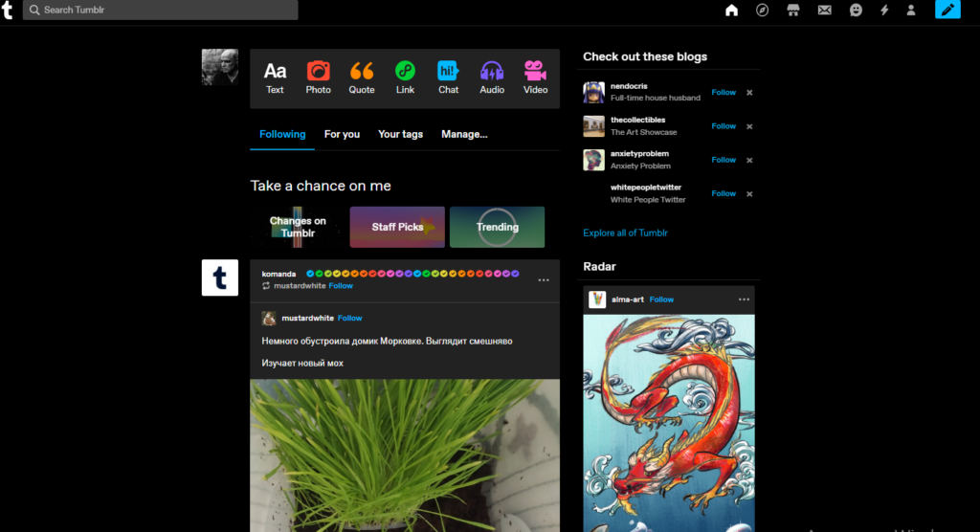This screenshot has height=532, width=980.
Task: Open the komanda post options menu
Action: pyautogui.click(x=544, y=280)
